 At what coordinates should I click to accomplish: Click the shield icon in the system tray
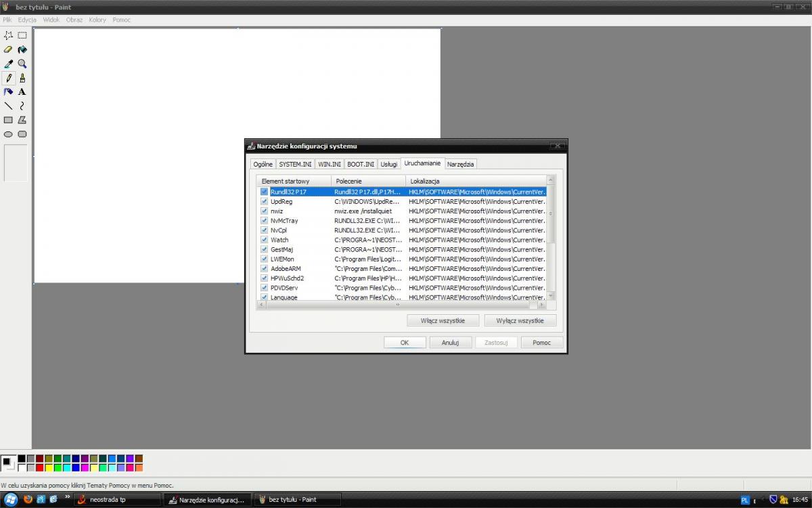773,500
